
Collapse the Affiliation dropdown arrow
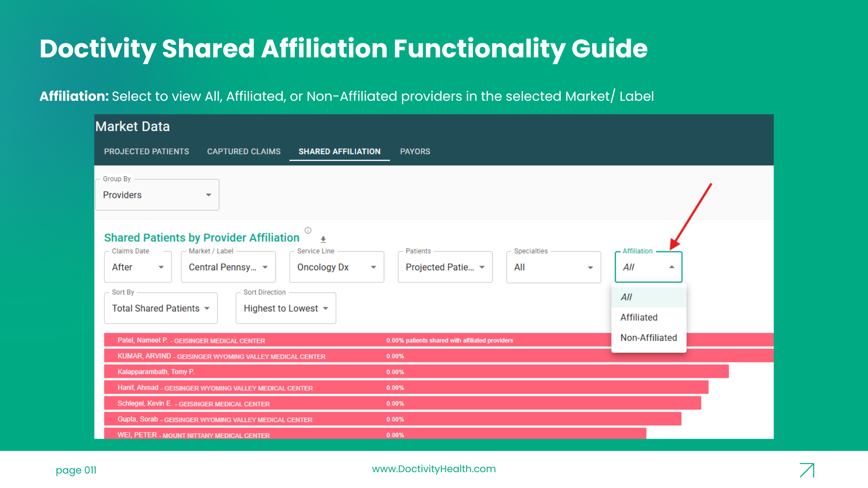click(672, 267)
